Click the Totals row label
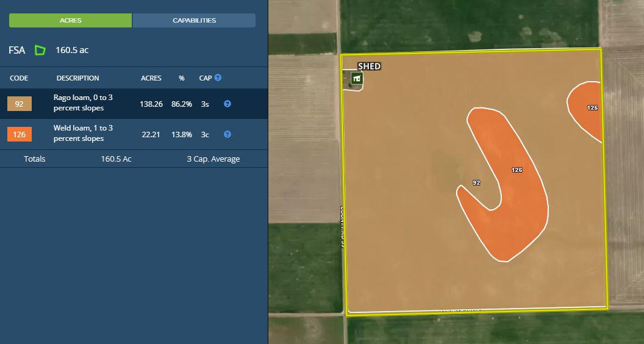 click(35, 159)
